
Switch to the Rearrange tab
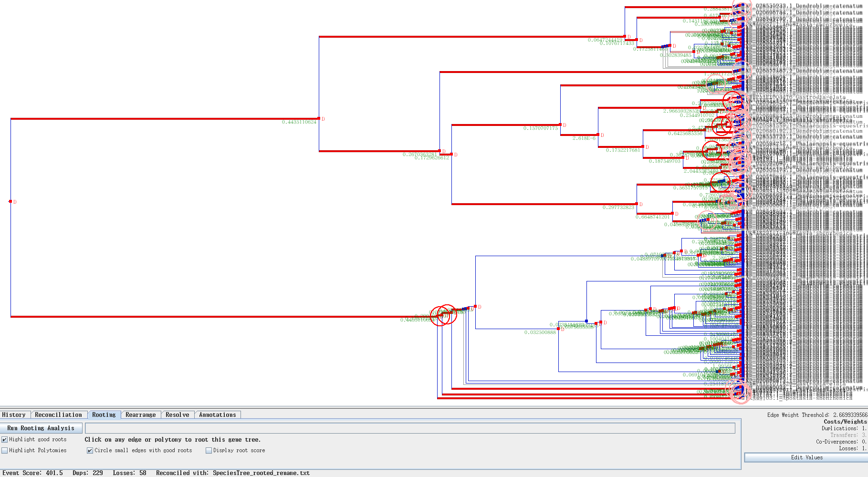coord(141,415)
